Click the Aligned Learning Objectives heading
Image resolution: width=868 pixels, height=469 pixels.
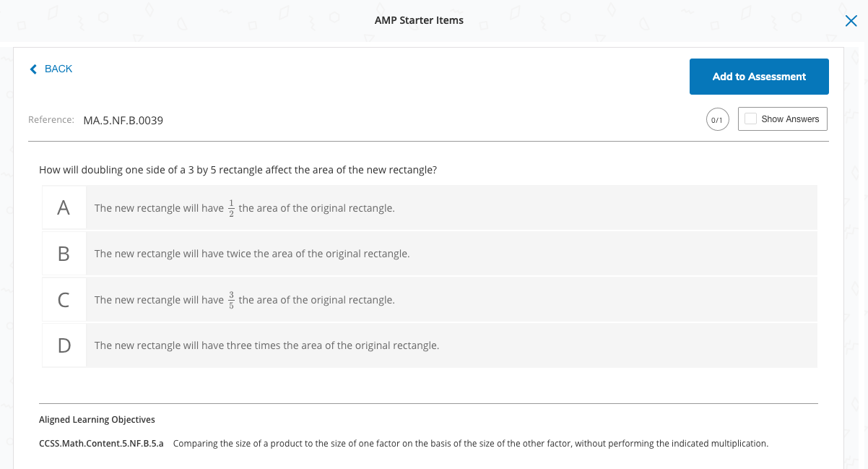97,419
